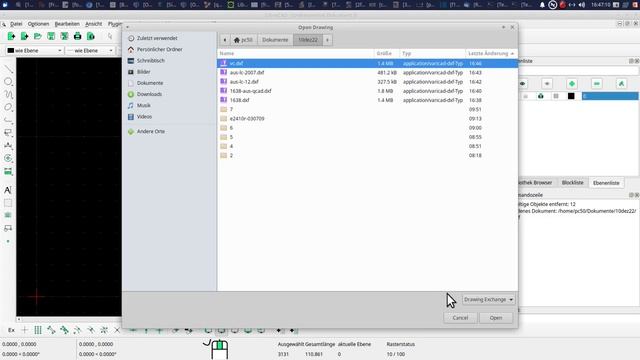640x360 pixels.
Task: Sort by Größe column header
Action: [387, 53]
